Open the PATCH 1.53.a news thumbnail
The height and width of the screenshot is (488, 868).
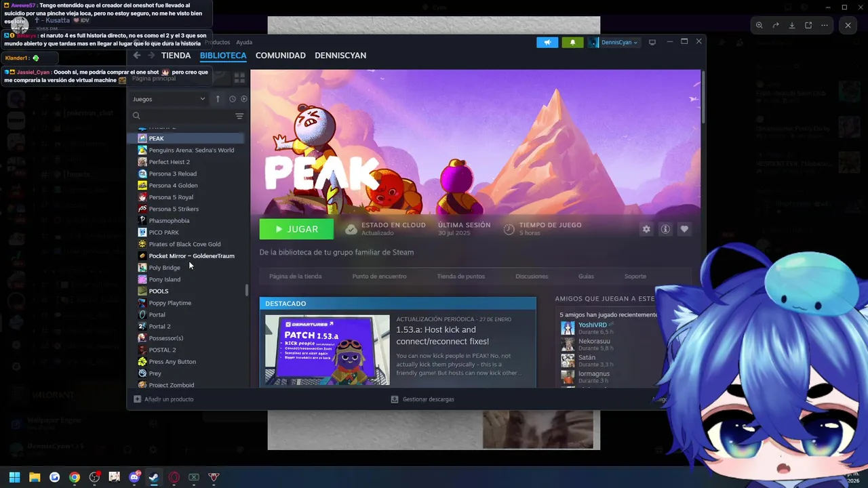point(328,350)
